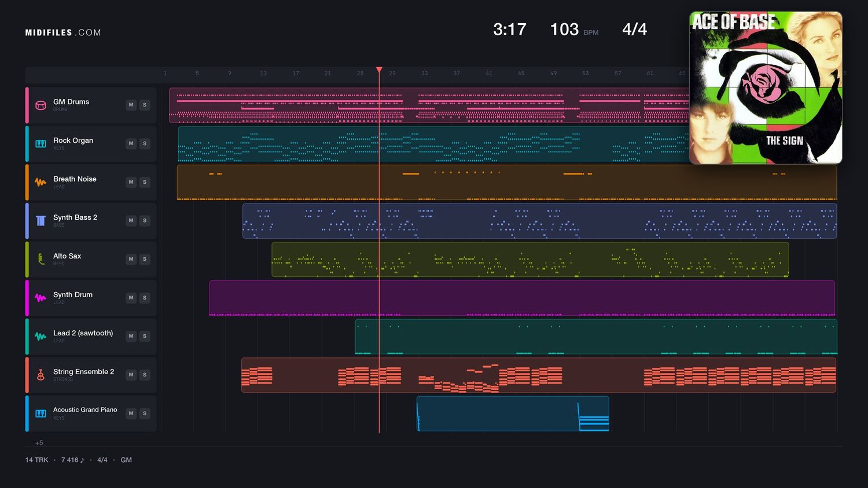The image size is (868, 488).
Task: Mute the Breath Noise track
Action: point(131,182)
